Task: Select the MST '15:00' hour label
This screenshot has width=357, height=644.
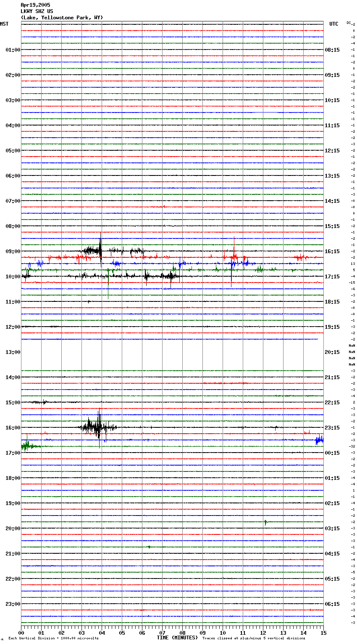Action: click(x=13, y=403)
